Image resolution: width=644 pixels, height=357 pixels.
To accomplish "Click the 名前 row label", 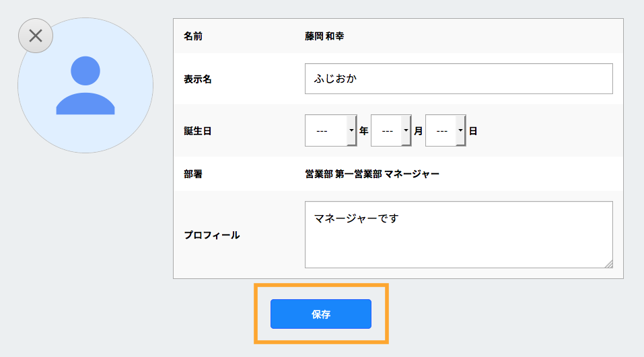I will pyautogui.click(x=193, y=36).
